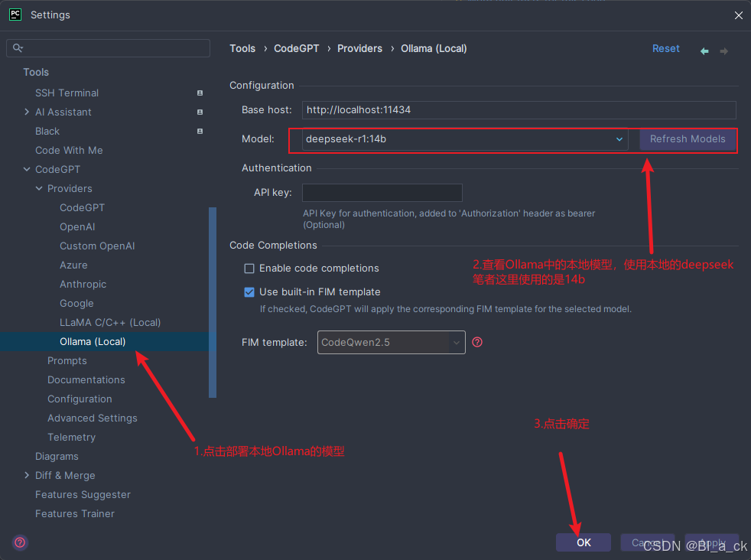
Task: Select CodeGPT provider under Providers
Action: (82, 207)
